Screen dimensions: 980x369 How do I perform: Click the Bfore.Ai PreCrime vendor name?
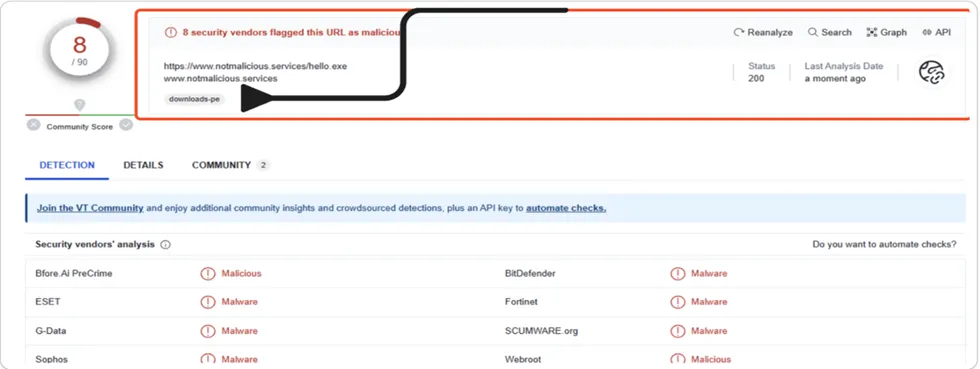pyautogui.click(x=74, y=273)
